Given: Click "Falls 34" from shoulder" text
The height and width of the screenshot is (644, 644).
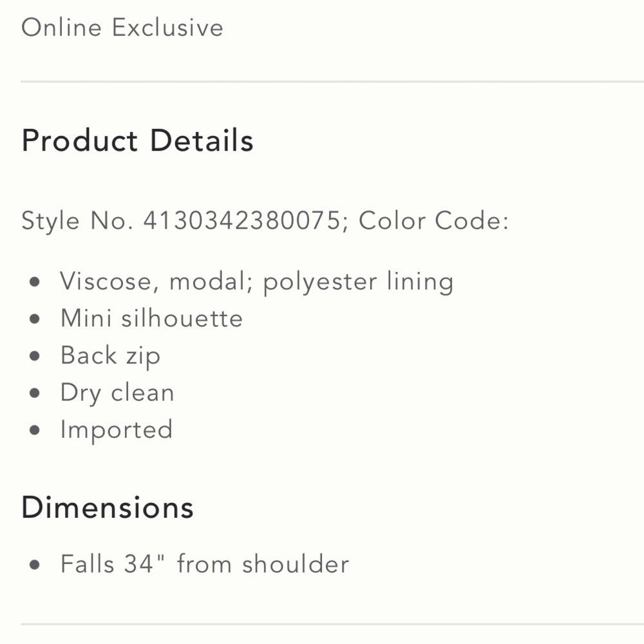Looking at the screenshot, I should (205, 564).
